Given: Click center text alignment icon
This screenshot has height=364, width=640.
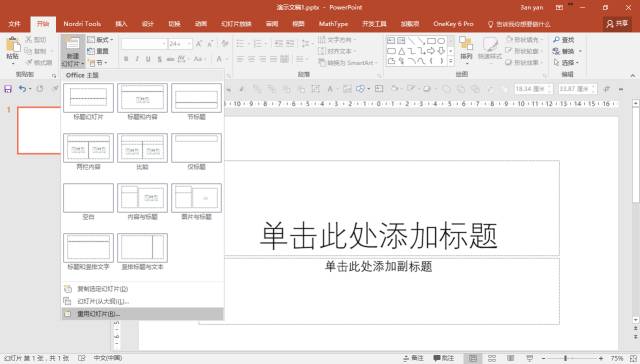Looking at the screenshot, I should 251,59.
